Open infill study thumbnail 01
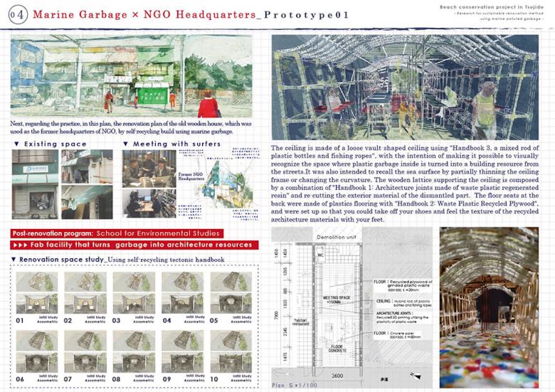Screen dimensions: 555x392 34,290
